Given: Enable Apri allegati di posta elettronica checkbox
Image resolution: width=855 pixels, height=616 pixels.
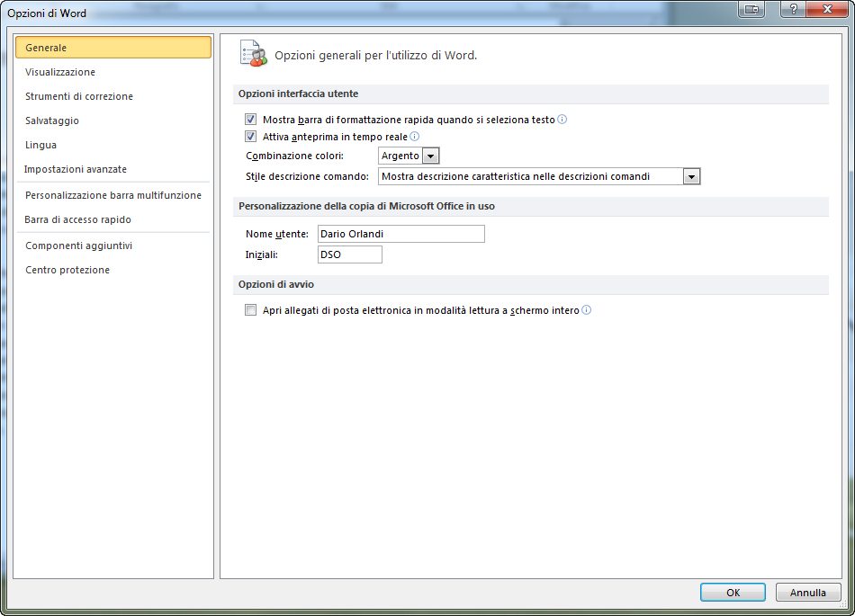Looking at the screenshot, I should pyautogui.click(x=251, y=310).
